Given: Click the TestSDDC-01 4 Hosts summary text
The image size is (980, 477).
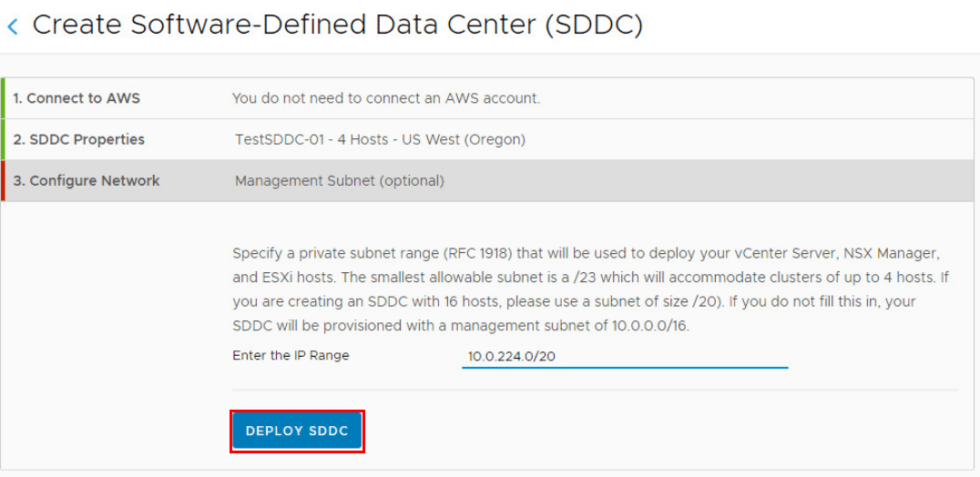Looking at the screenshot, I should (x=319, y=139).
